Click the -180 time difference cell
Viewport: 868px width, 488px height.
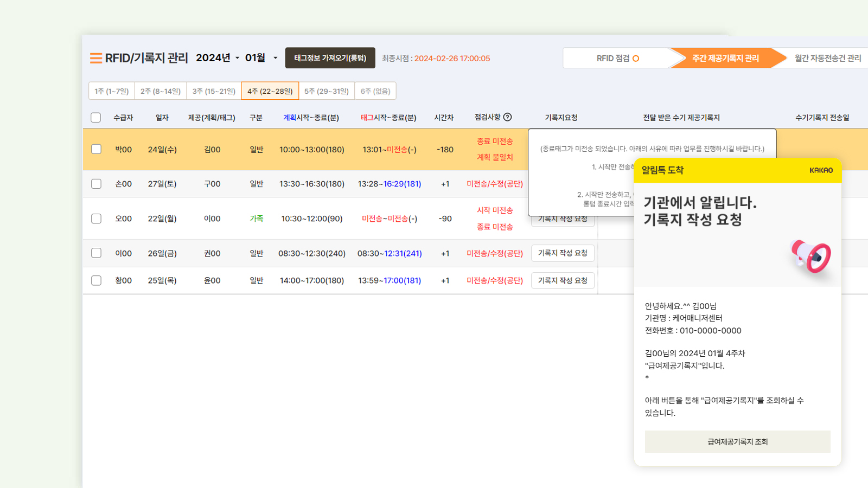445,149
